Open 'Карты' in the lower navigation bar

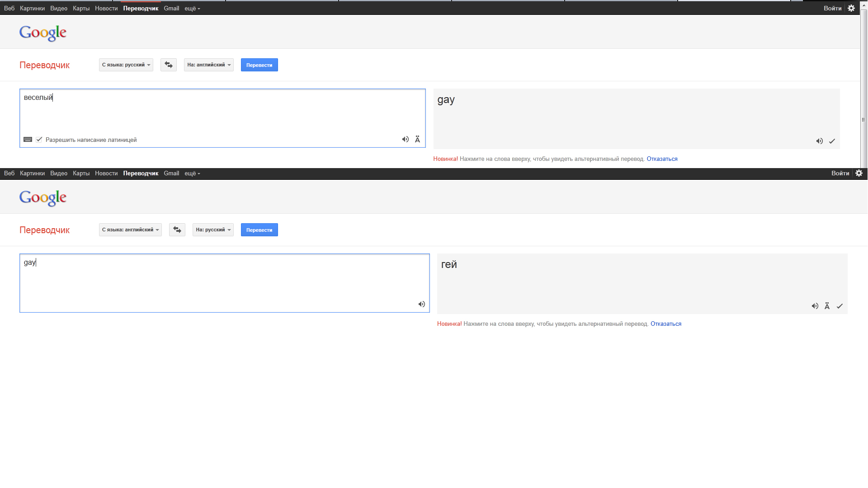click(81, 174)
